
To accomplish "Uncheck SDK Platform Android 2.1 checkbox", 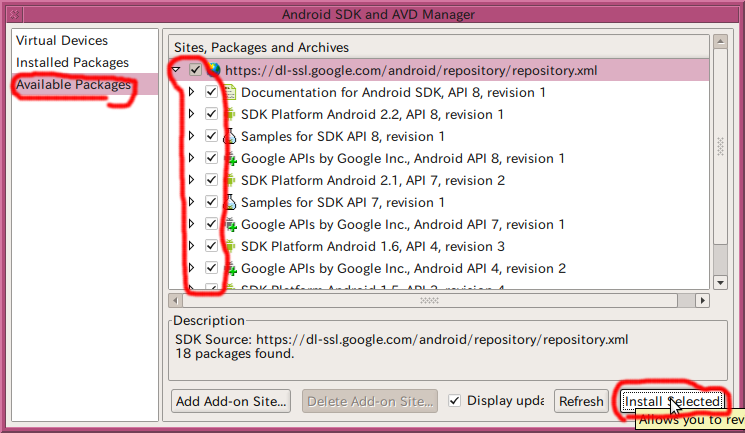I will click(211, 180).
